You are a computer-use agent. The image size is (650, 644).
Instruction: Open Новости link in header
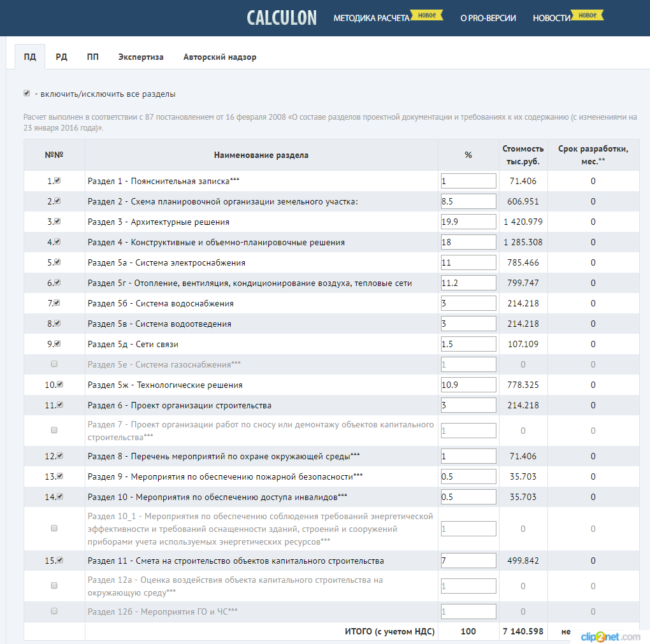(x=552, y=18)
